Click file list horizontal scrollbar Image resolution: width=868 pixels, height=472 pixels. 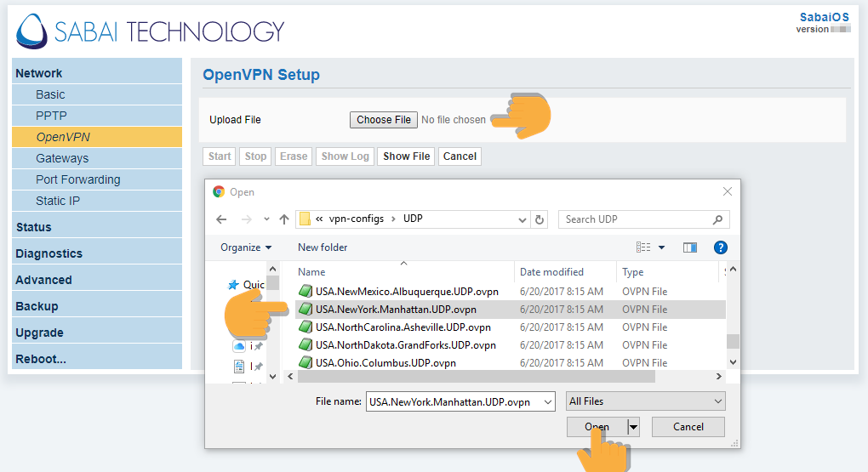(476, 376)
